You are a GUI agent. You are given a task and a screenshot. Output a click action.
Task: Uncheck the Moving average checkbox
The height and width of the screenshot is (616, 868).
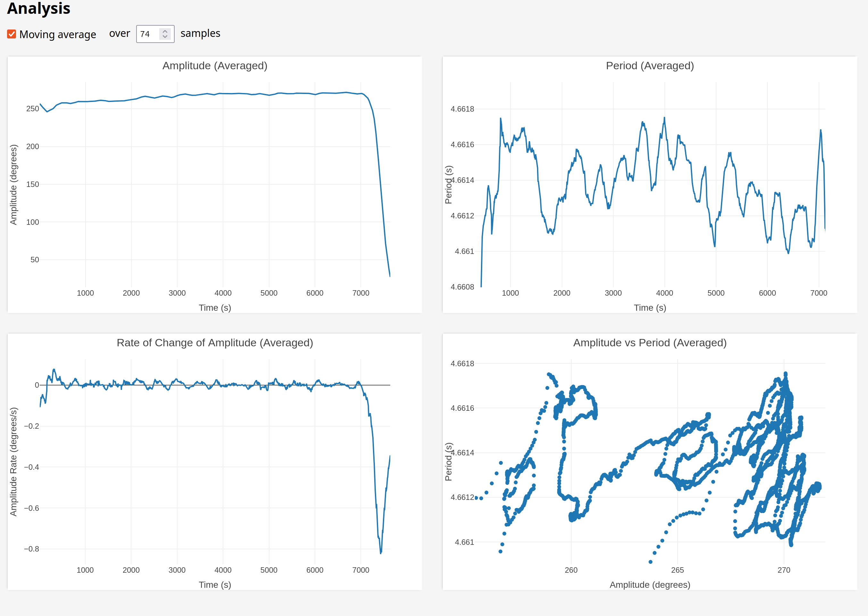[11, 34]
